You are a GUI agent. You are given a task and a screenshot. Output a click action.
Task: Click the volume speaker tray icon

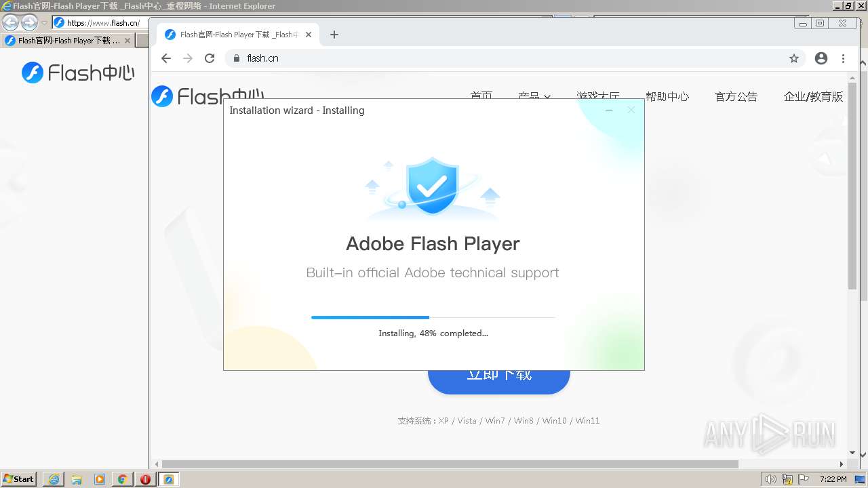(x=771, y=479)
